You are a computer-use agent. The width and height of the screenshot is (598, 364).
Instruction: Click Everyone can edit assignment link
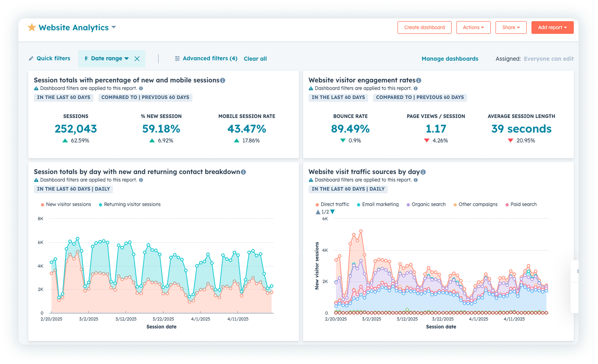(548, 59)
